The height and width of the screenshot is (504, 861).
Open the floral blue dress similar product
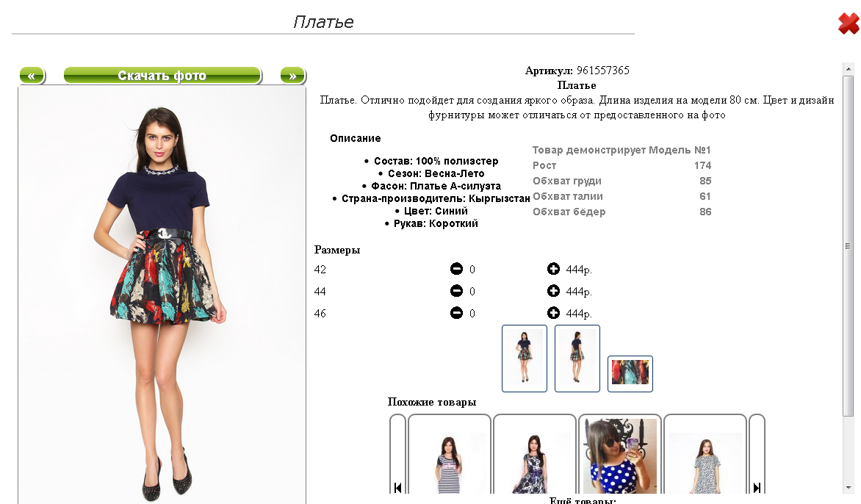click(x=534, y=455)
